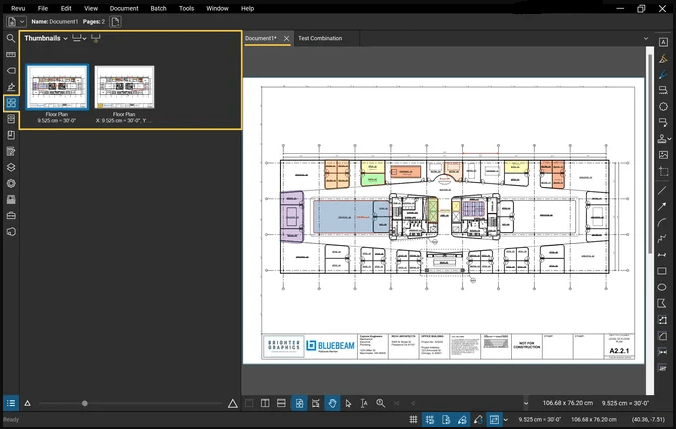Select the Arc drawing tool

[x=662, y=222]
